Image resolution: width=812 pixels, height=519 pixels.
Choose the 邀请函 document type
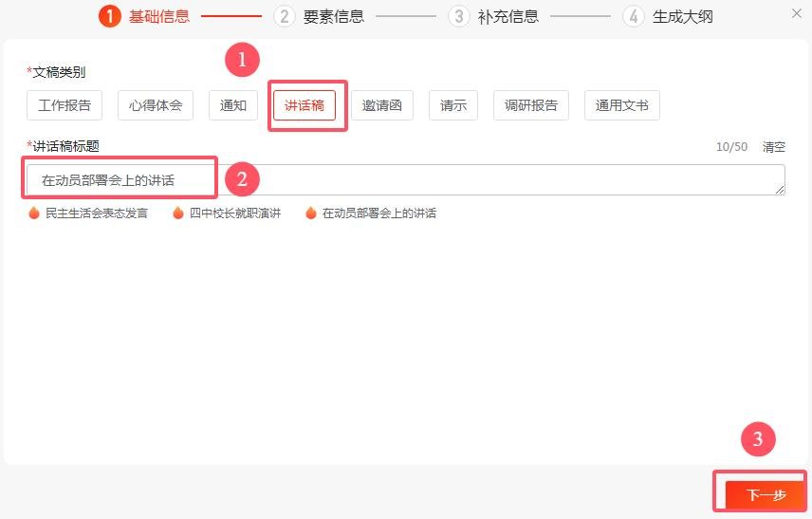click(382, 105)
